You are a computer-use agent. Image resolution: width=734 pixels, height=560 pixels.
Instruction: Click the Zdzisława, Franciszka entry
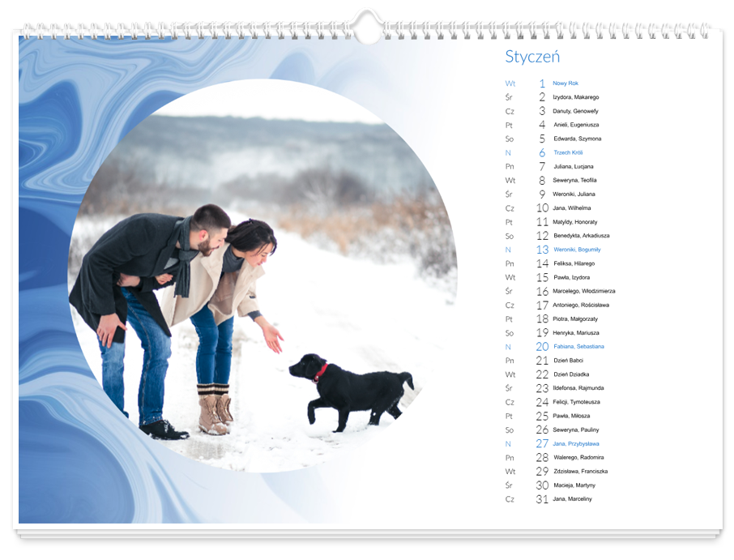[580, 471]
